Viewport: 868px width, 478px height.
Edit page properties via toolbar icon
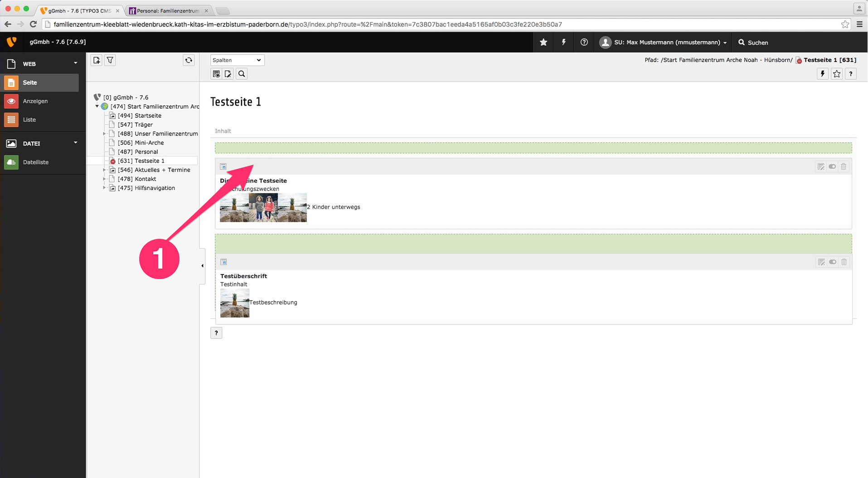228,74
